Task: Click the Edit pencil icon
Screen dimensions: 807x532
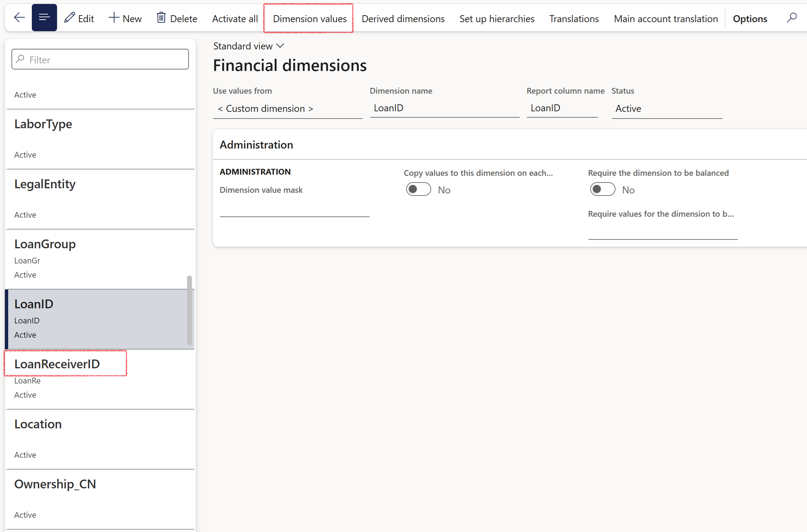Action: pos(69,17)
